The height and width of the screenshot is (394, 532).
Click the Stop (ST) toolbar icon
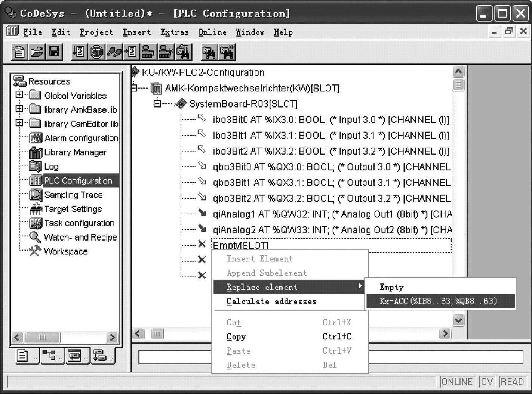[96, 52]
